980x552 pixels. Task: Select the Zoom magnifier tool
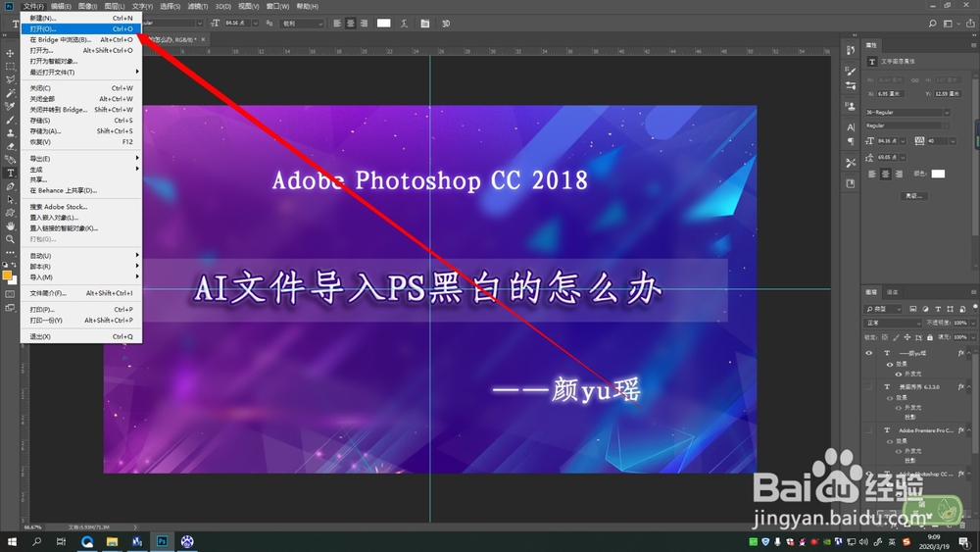click(x=10, y=239)
